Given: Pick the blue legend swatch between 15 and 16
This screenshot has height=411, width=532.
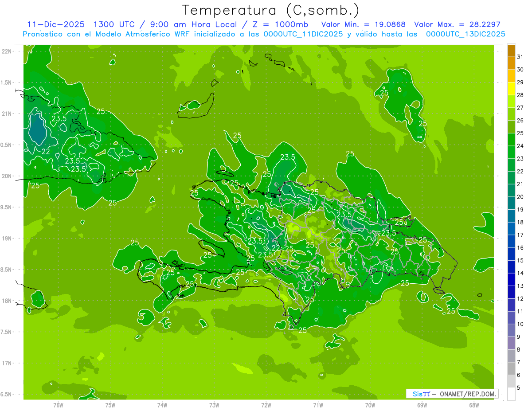Looking at the screenshot, I should tap(511, 254).
